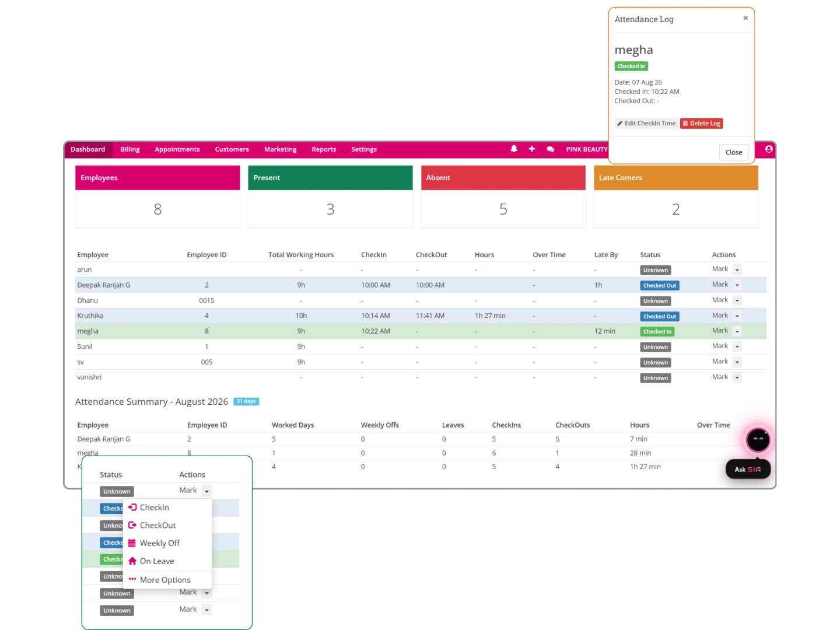Select Weekly Off in the Mark menu
Viewport: 840px width, 630px height.
click(x=167, y=543)
